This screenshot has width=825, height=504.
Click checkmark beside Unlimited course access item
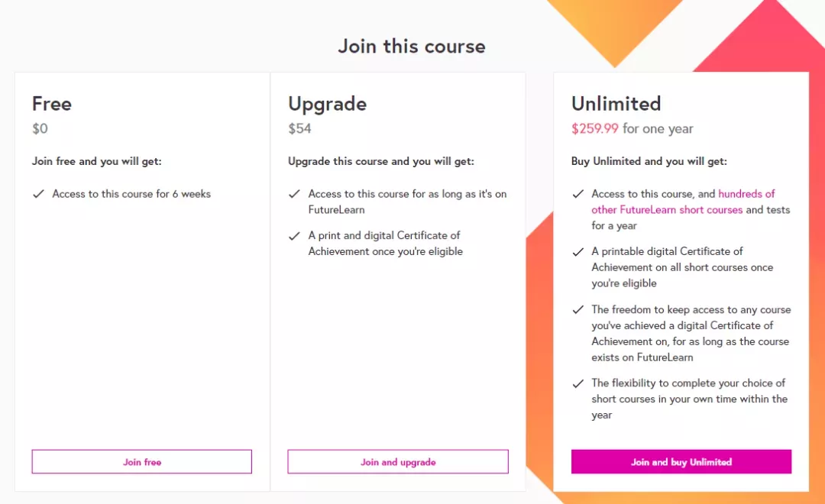pos(577,194)
